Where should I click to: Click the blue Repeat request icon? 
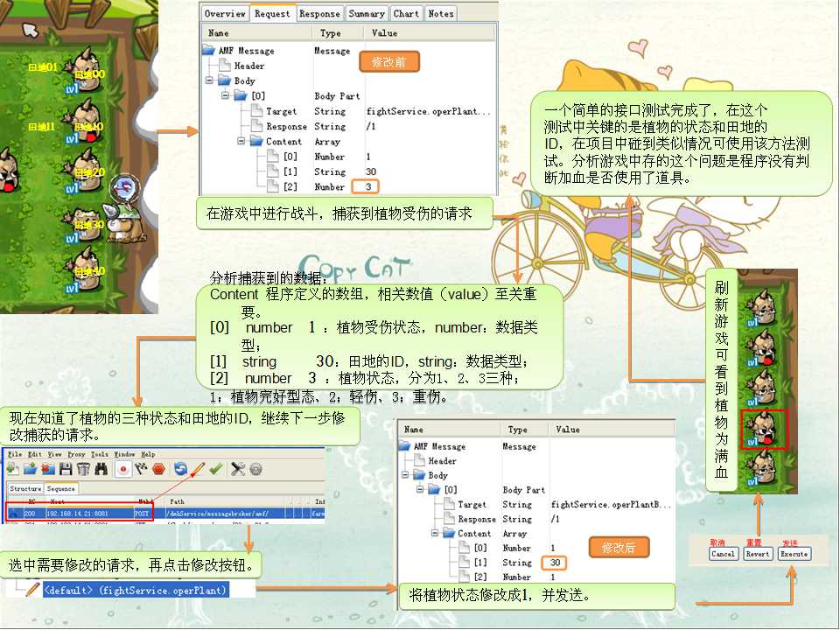(x=180, y=470)
